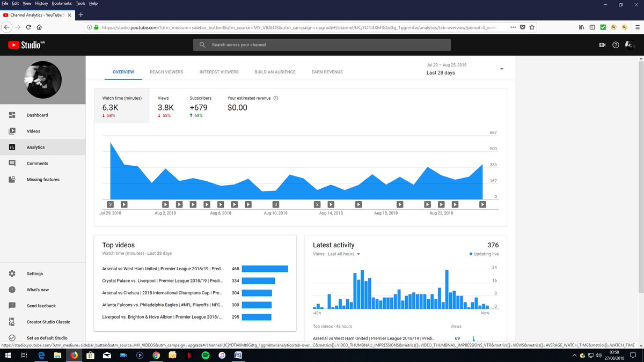
Task: Select the Subscribers metric card
Action: point(201,106)
